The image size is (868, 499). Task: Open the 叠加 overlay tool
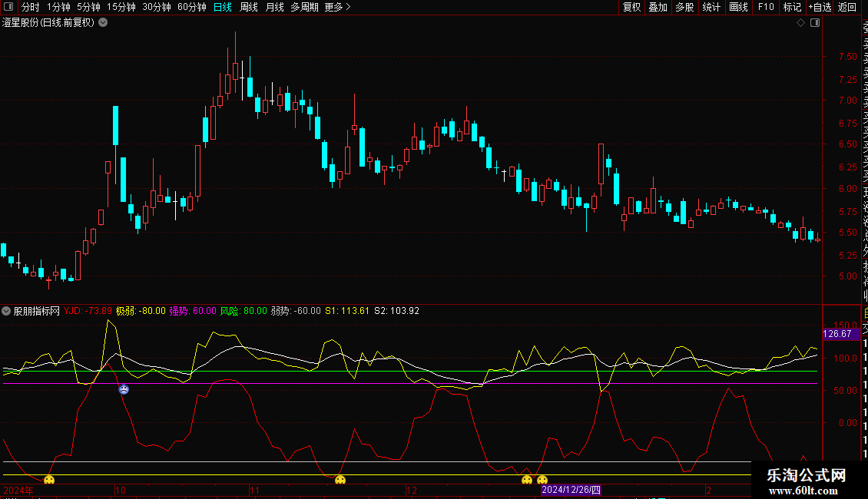[x=658, y=8]
